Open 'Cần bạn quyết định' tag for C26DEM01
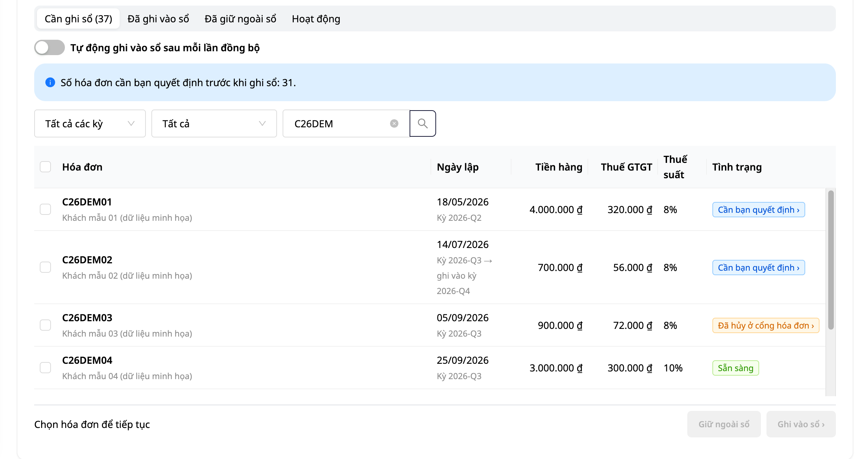Image resolution: width=868 pixels, height=459 pixels. [758, 210]
